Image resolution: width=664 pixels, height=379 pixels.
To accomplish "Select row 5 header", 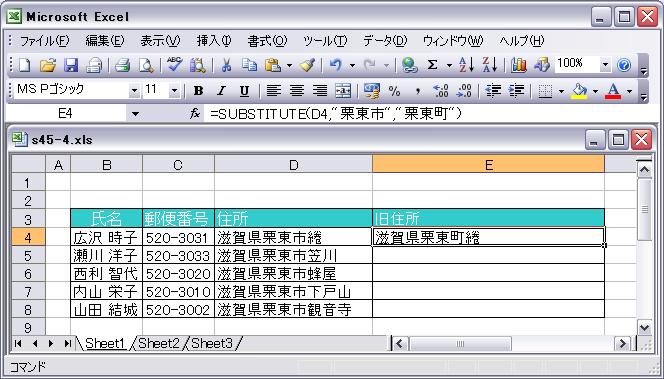I will (x=28, y=256).
